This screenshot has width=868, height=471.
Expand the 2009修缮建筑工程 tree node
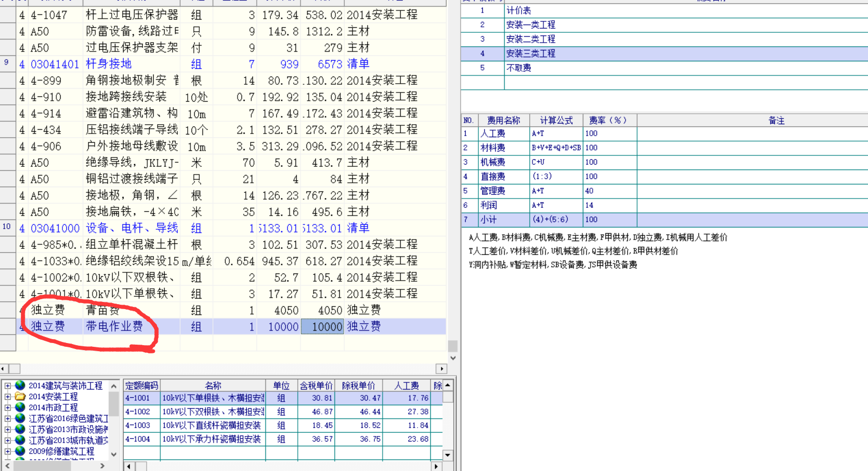8,451
